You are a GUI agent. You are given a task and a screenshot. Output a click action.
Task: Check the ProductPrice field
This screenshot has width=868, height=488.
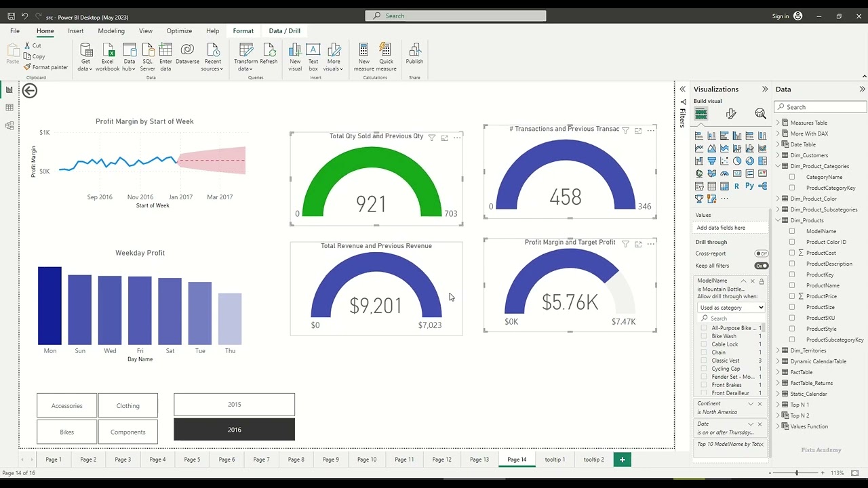[x=791, y=296]
